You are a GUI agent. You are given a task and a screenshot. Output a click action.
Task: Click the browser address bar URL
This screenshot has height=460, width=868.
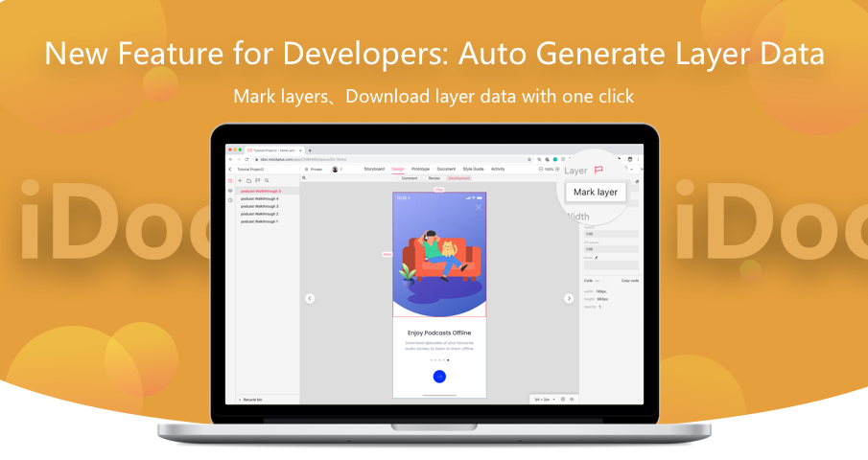tap(303, 159)
